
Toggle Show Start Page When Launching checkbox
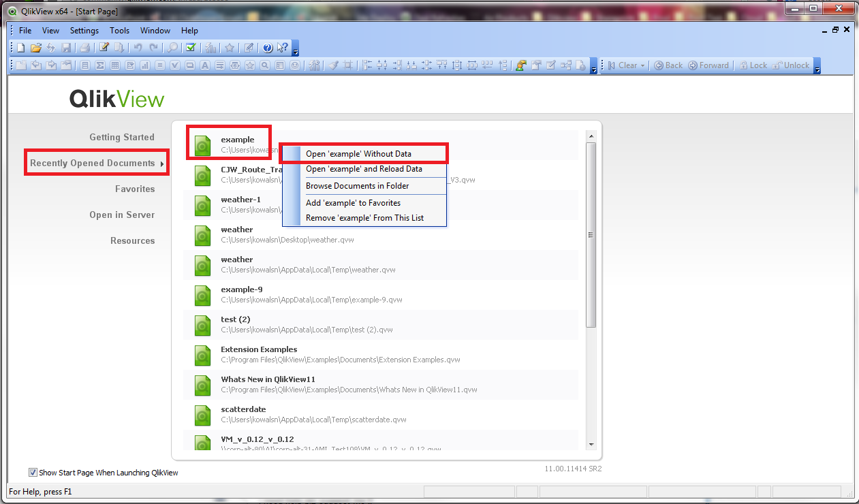click(x=33, y=473)
